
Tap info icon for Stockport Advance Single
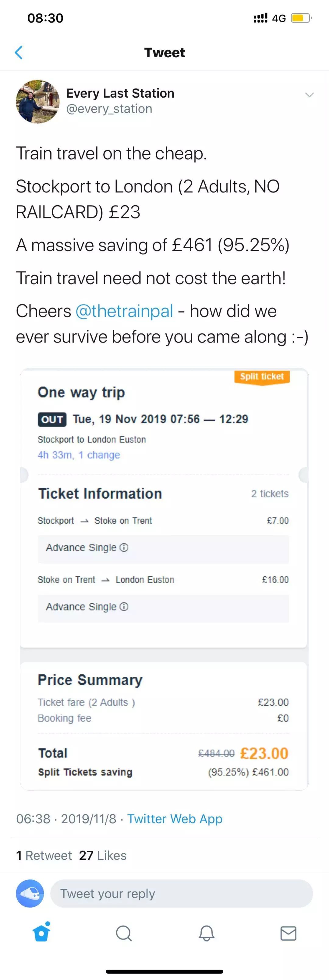click(124, 547)
